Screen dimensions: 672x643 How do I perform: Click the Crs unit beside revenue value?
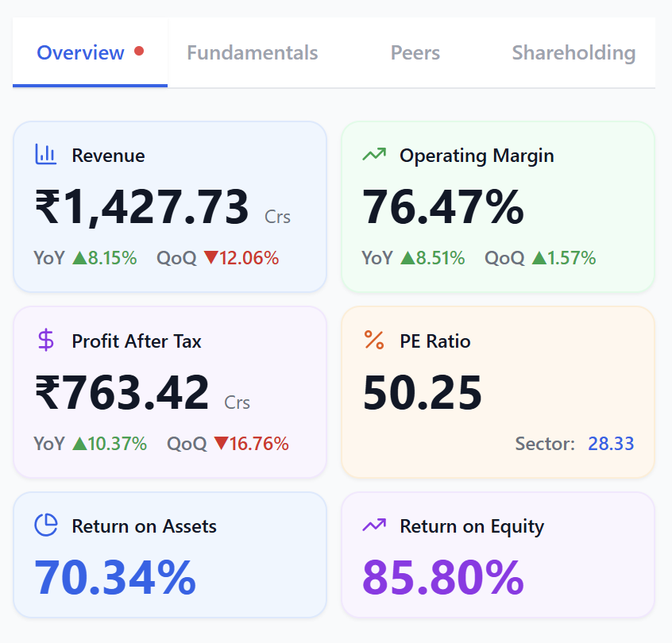(277, 217)
